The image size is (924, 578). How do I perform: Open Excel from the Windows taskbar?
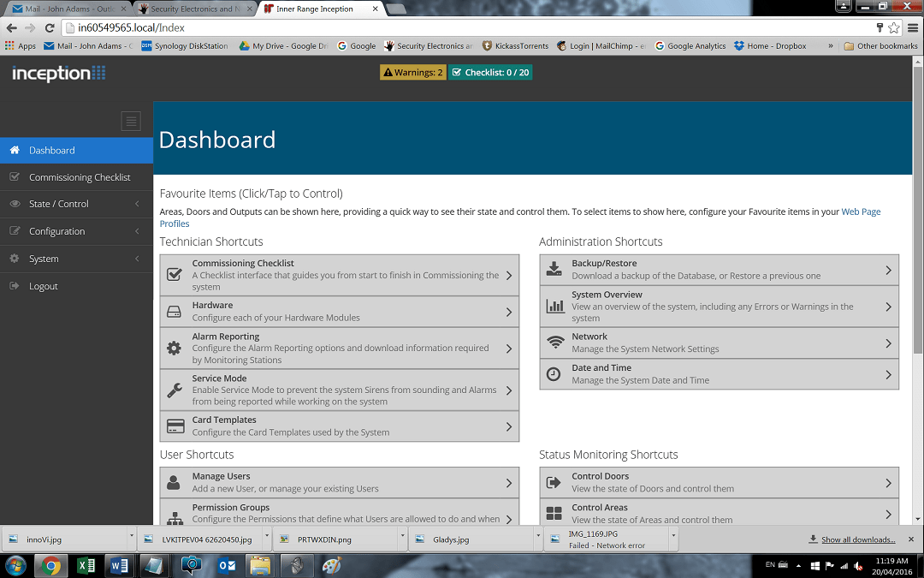click(86, 565)
